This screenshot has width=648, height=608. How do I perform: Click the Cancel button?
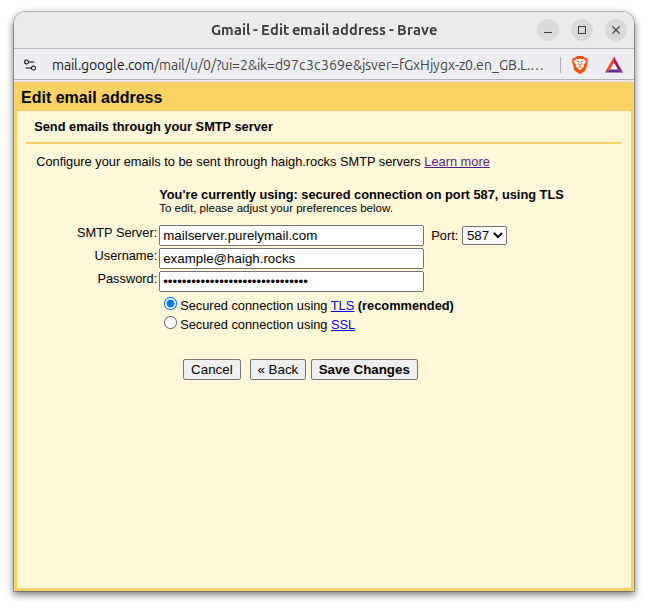pyautogui.click(x=212, y=369)
